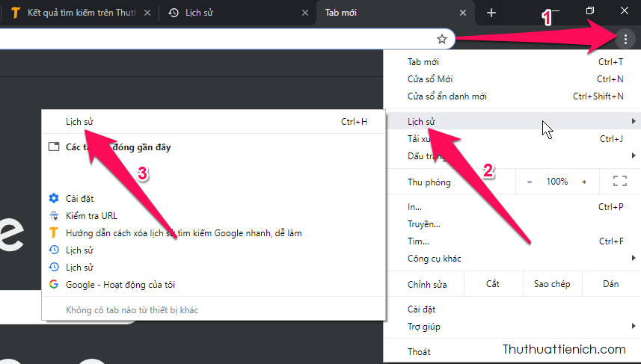Click the Sao chép button
The width and height of the screenshot is (641, 364).
[551, 284]
